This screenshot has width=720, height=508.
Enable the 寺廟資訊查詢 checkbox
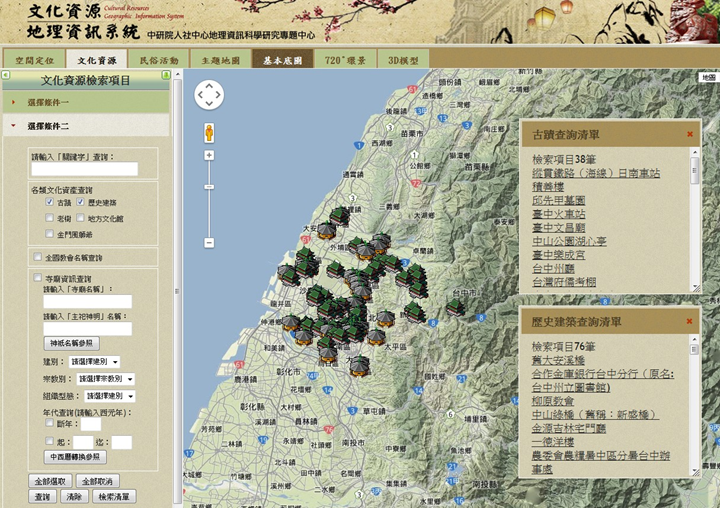click(37, 278)
